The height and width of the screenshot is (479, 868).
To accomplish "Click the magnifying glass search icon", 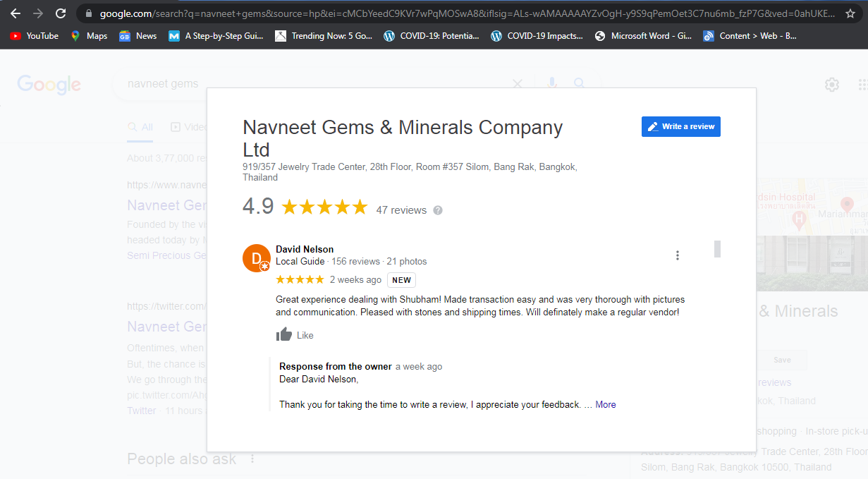I will (579, 83).
